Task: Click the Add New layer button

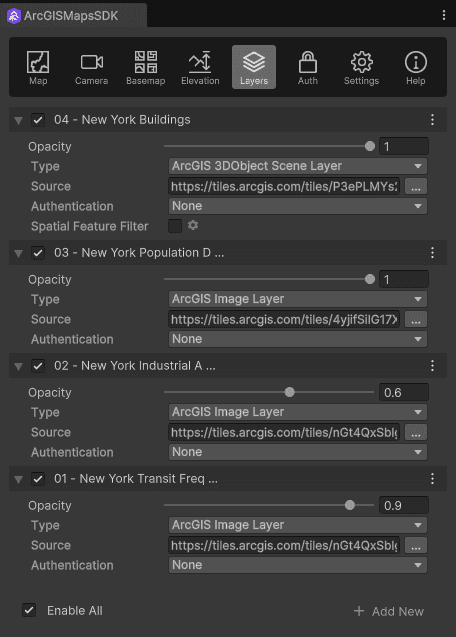Action: point(389,611)
